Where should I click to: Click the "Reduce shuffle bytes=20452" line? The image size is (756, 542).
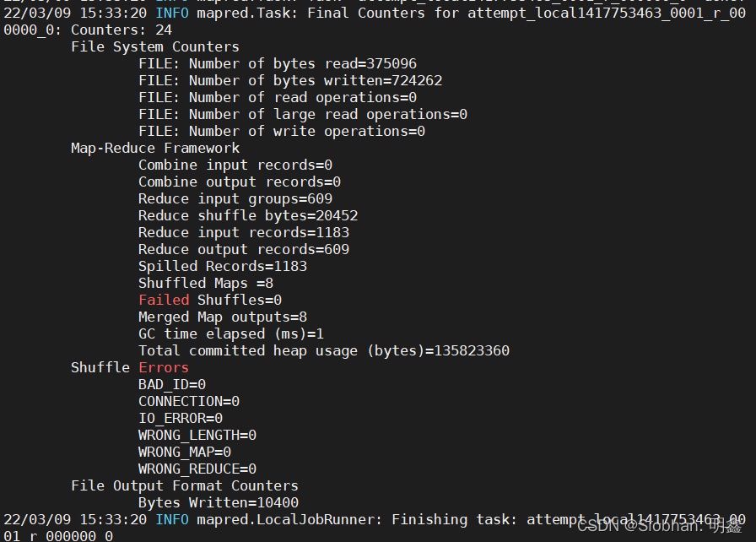coord(248,215)
